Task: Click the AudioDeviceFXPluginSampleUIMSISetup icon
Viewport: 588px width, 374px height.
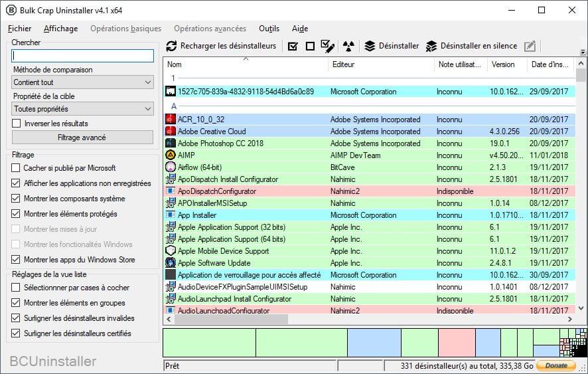Action: pos(171,287)
